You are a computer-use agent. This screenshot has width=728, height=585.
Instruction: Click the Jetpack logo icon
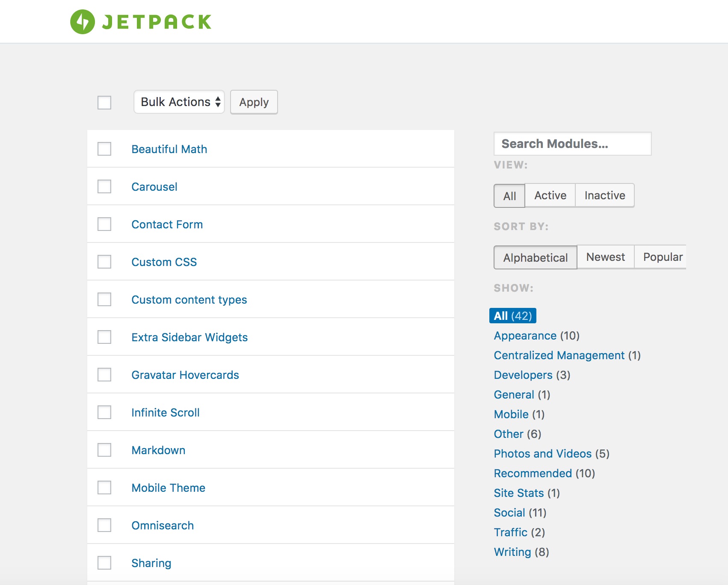[83, 22]
